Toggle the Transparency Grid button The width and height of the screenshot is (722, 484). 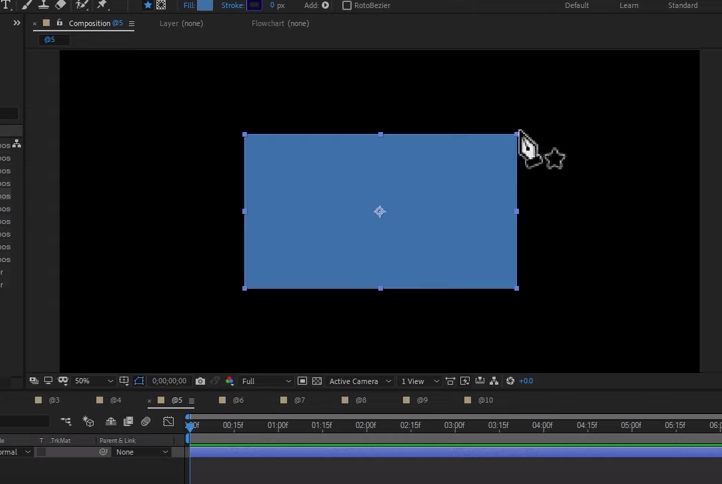pyautogui.click(x=317, y=381)
